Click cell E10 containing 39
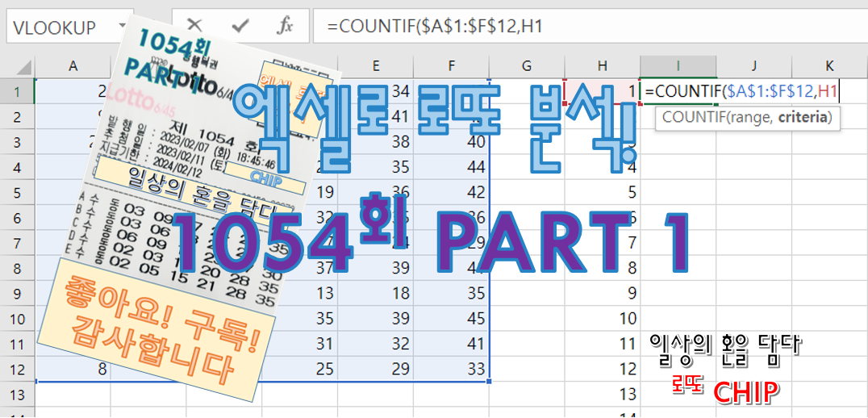Screen dimensions: 868x418 click(375, 319)
